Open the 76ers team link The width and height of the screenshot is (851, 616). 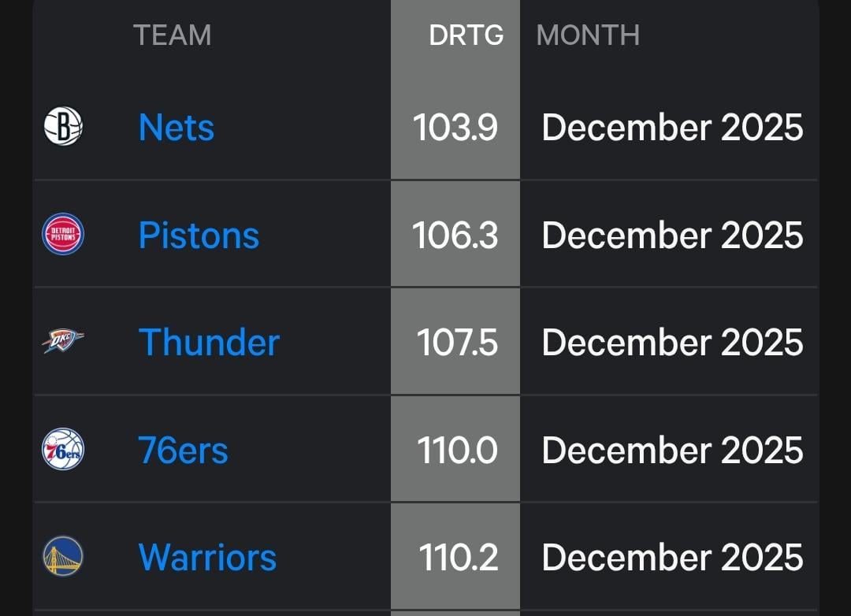(182, 449)
